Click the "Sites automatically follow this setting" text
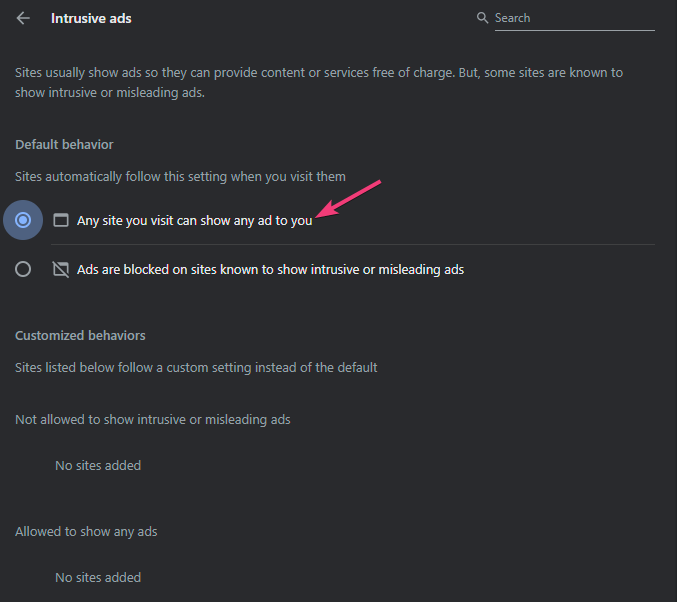Viewport: 677px width, 602px height. pyautogui.click(x=180, y=177)
